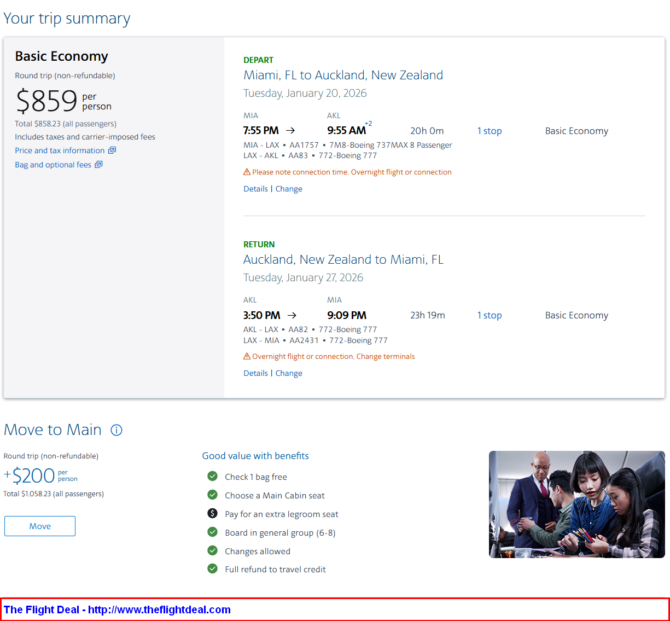View Details of the return flight
The height and width of the screenshot is (621, 670).
pyautogui.click(x=255, y=373)
